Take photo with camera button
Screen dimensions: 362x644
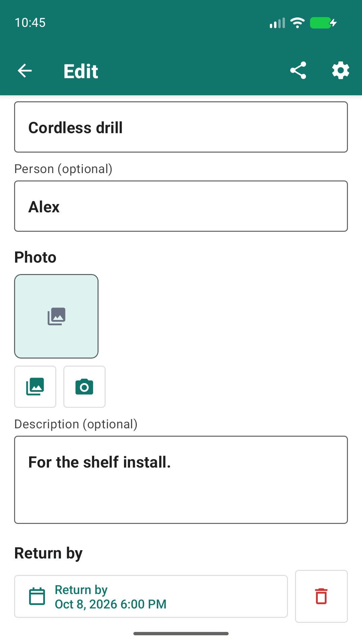pos(84,387)
